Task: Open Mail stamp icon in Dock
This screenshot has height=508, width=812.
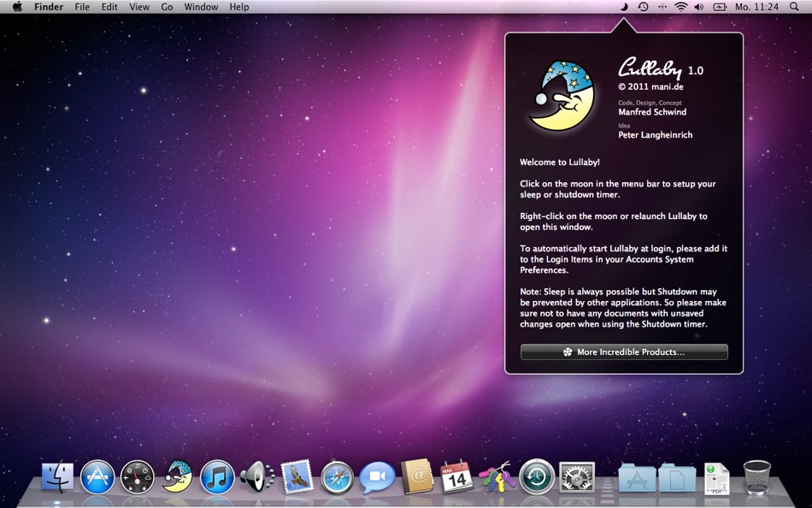Action: tap(297, 476)
